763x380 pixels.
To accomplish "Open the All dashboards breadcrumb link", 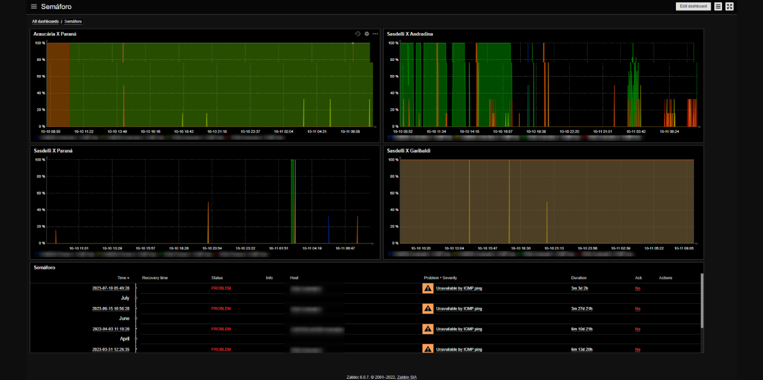I will point(45,21).
